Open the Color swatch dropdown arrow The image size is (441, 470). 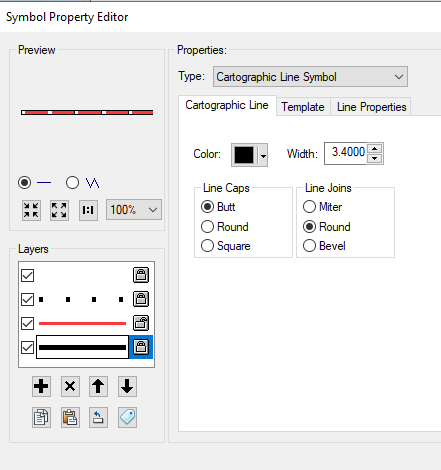click(x=263, y=155)
